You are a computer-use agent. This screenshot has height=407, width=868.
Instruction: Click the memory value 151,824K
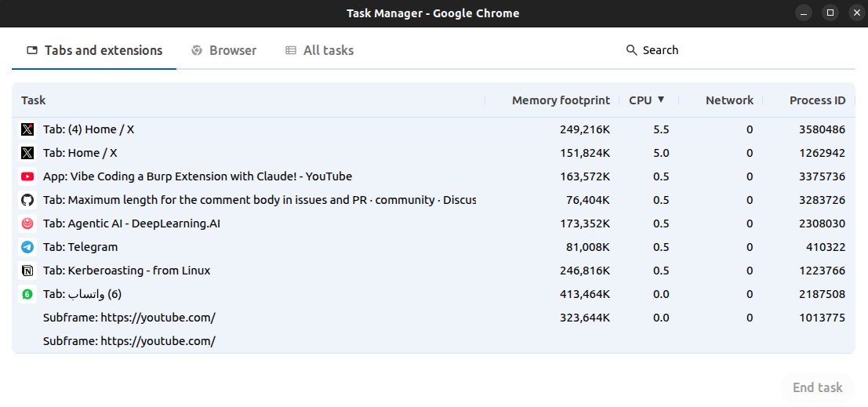pos(585,153)
